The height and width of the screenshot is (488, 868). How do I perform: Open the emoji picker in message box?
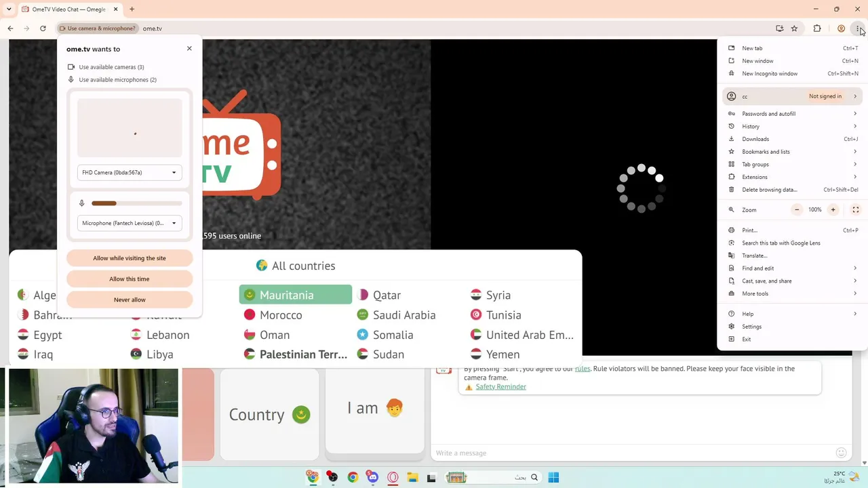click(841, 453)
